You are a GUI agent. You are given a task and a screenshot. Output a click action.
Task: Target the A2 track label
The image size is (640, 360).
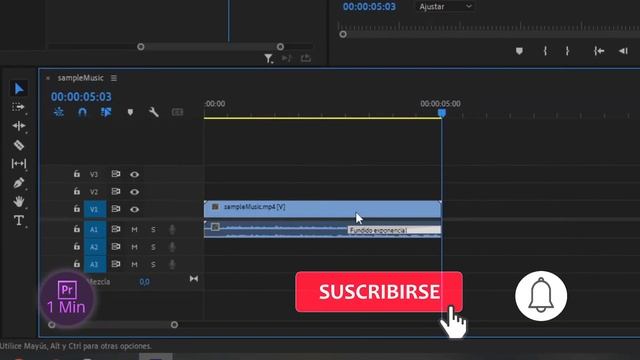(x=95, y=247)
